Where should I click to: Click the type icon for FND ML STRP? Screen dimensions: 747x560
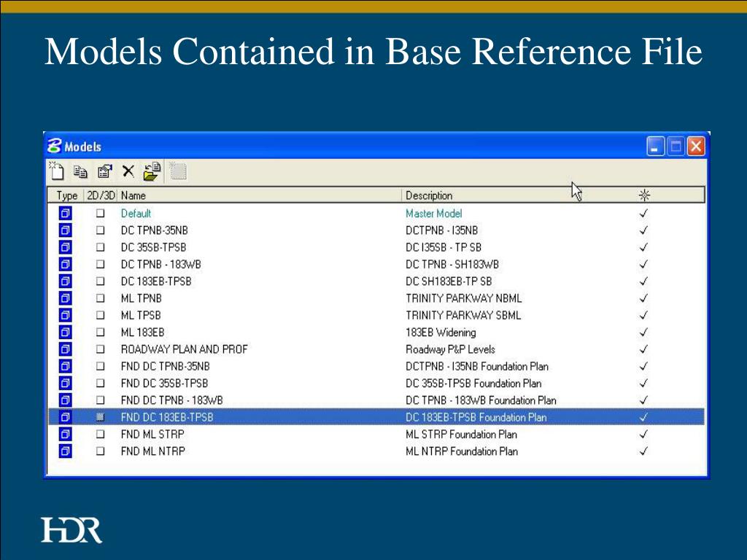(x=65, y=435)
